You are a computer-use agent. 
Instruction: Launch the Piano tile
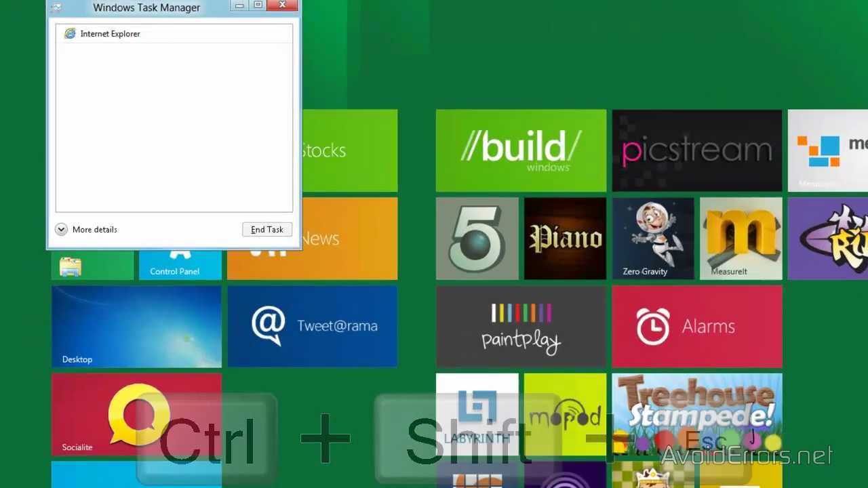click(x=565, y=239)
